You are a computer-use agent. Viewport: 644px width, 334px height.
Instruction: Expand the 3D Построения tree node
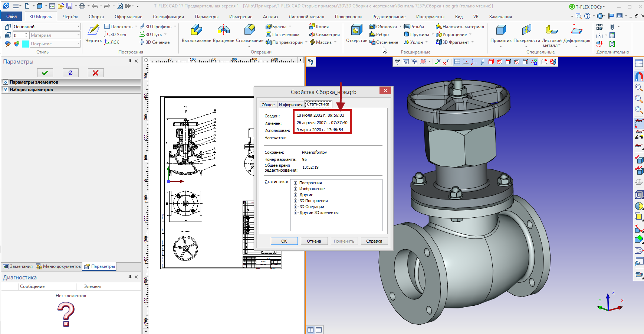tap(296, 201)
